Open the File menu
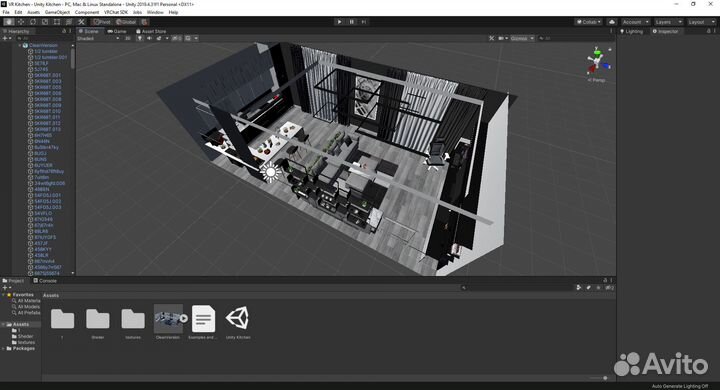This screenshot has width=720, height=390. coord(6,12)
